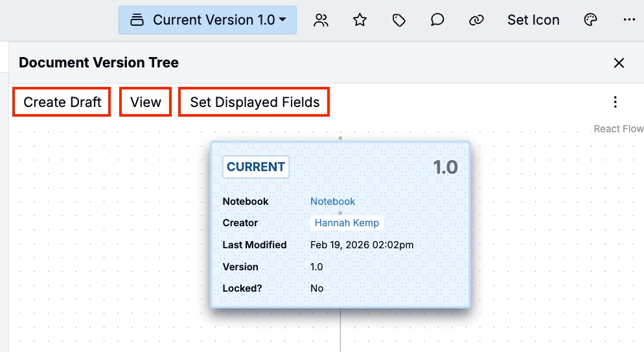Open the Current Version 1.0 dropdown

pyautogui.click(x=207, y=20)
